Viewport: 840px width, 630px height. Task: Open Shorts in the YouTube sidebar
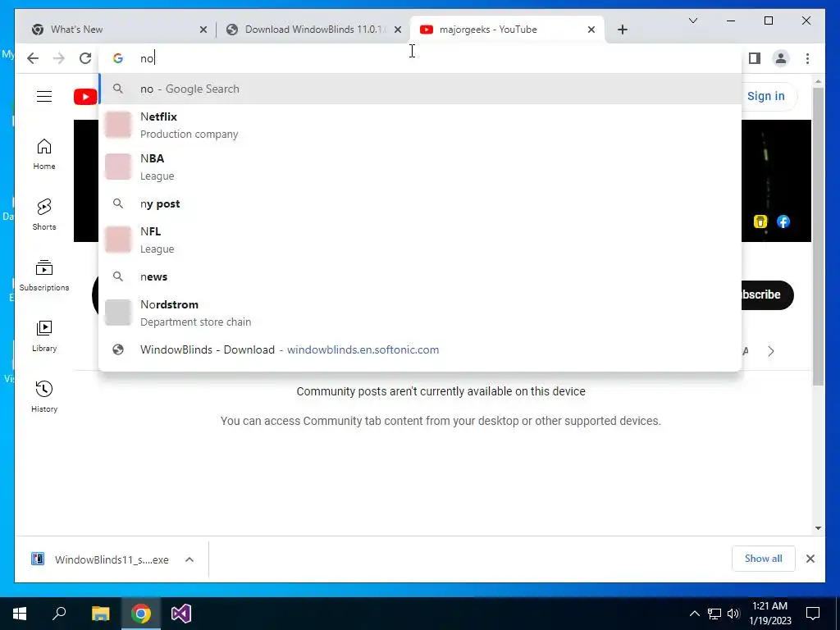(x=44, y=215)
